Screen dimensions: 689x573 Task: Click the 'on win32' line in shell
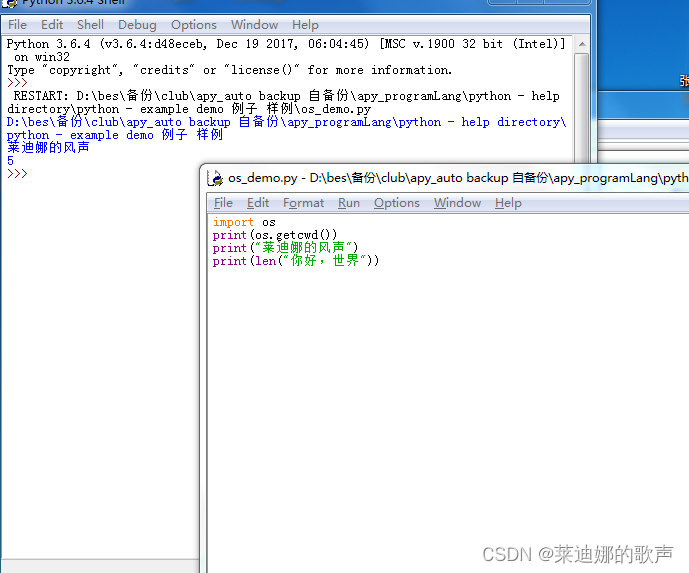coord(42,57)
